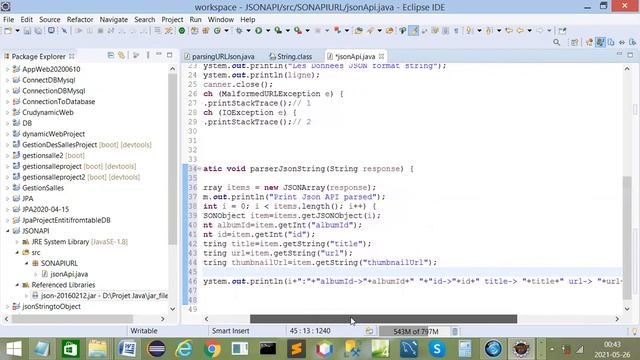This screenshot has height=360, width=640.
Task: Click Collapse All in Package Explorer
Action: pyautogui.click(x=111, y=55)
